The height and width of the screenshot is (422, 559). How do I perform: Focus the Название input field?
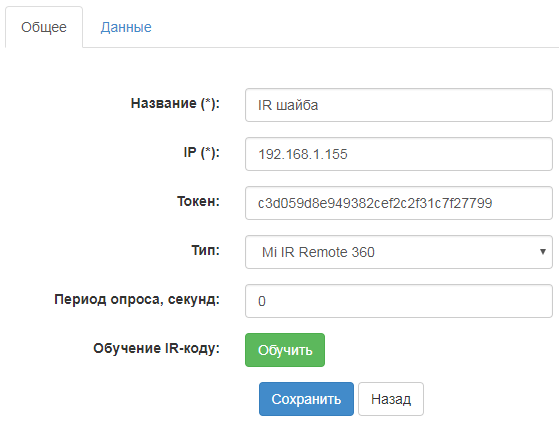coord(399,105)
